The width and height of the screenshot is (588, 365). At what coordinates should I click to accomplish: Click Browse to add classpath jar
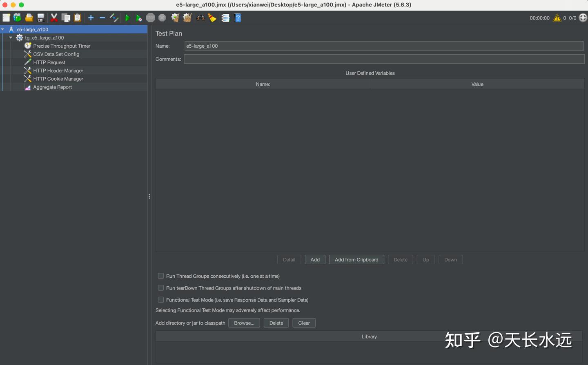[x=244, y=323]
